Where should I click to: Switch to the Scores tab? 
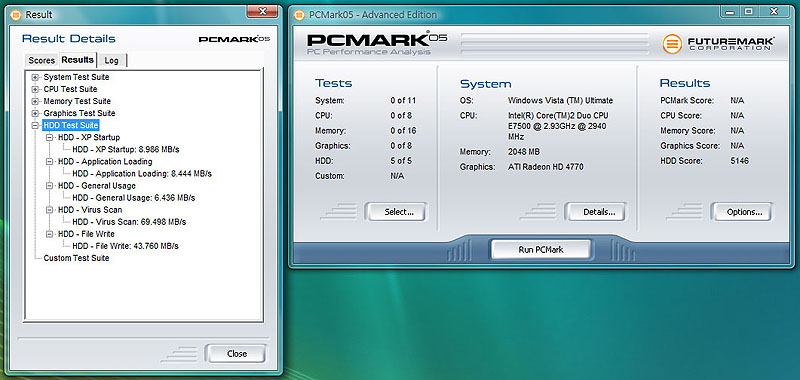pyautogui.click(x=41, y=60)
